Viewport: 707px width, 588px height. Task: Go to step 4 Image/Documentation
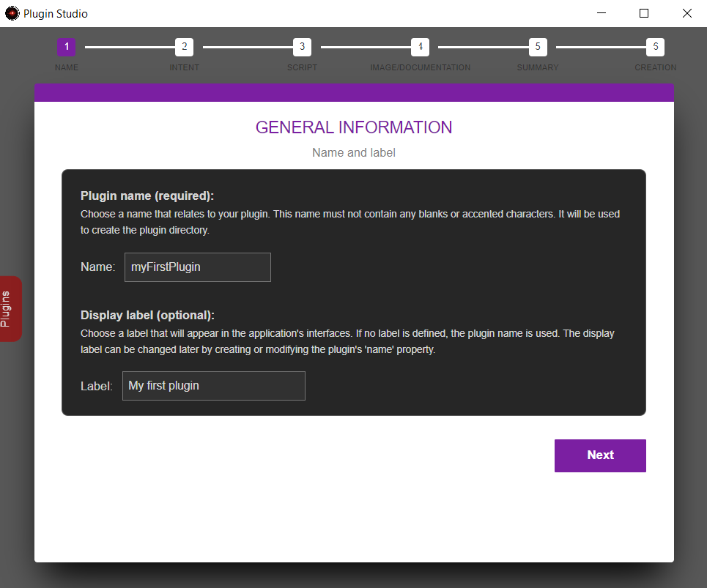coord(421,47)
